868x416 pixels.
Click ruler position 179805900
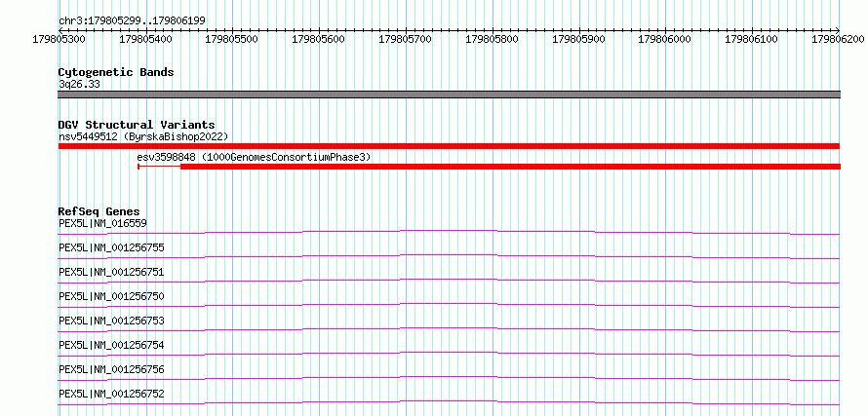click(579, 39)
